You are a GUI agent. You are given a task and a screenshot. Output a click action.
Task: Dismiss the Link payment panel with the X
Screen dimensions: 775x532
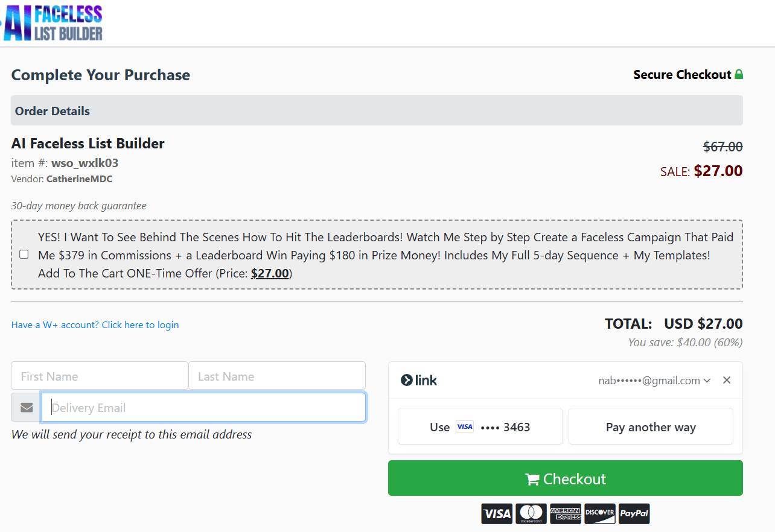coord(727,380)
